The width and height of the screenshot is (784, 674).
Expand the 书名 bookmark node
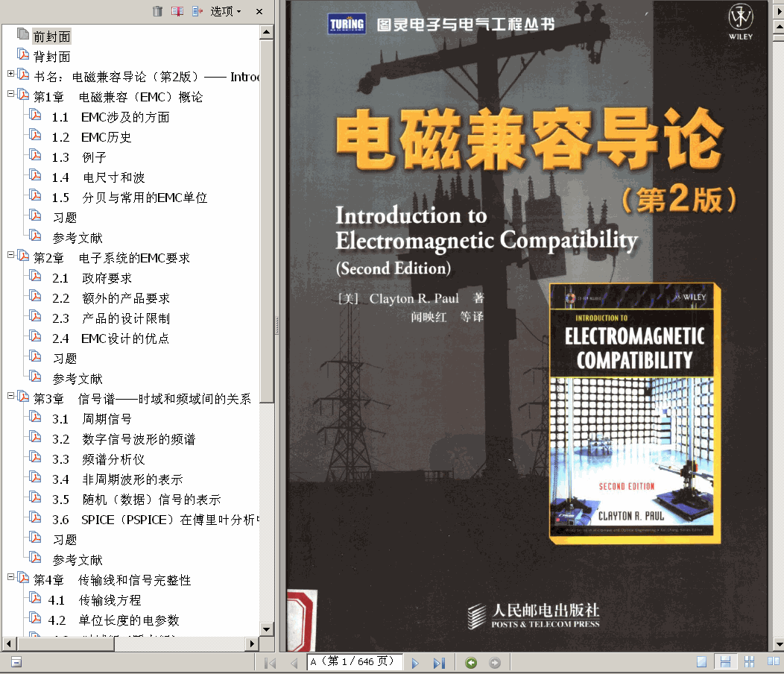(x=10, y=75)
